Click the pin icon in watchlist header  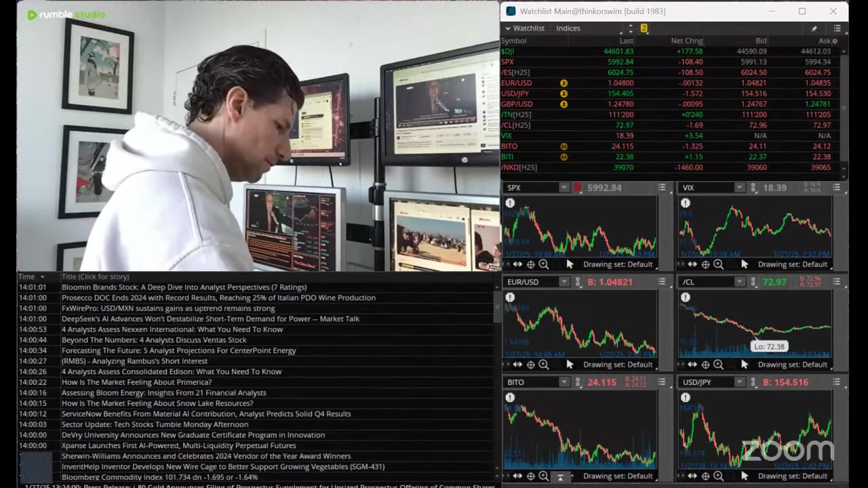pos(814,28)
